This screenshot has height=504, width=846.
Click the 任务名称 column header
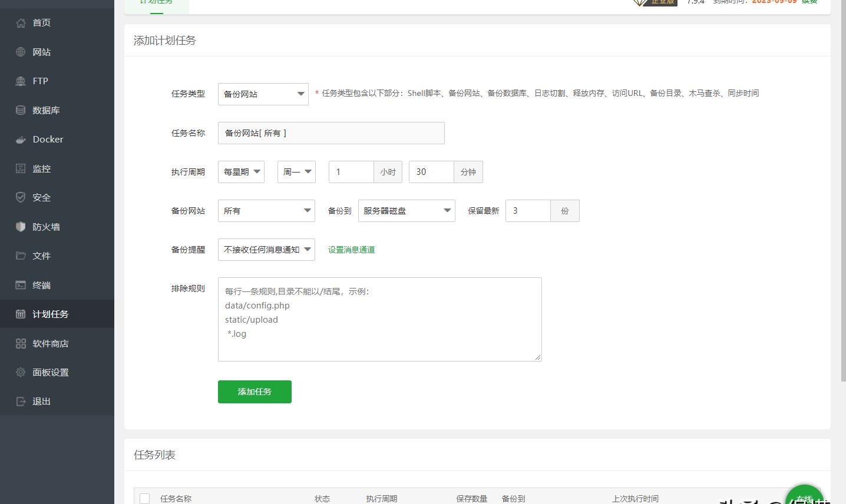[x=176, y=499]
